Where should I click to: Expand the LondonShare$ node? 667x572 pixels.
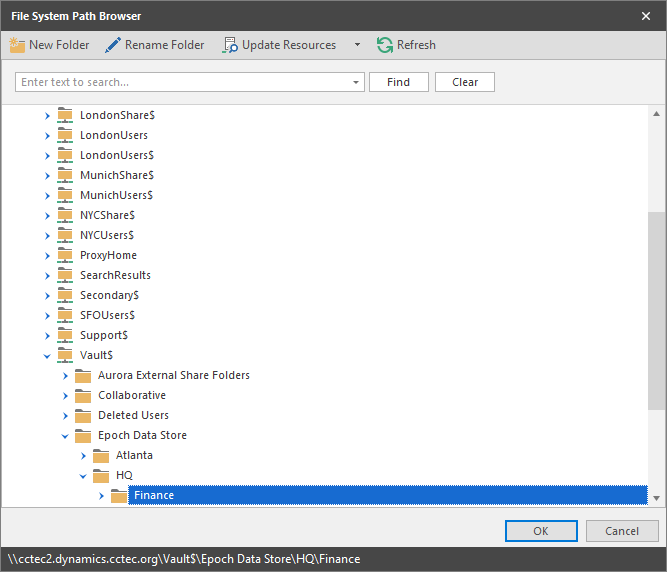pos(47,116)
